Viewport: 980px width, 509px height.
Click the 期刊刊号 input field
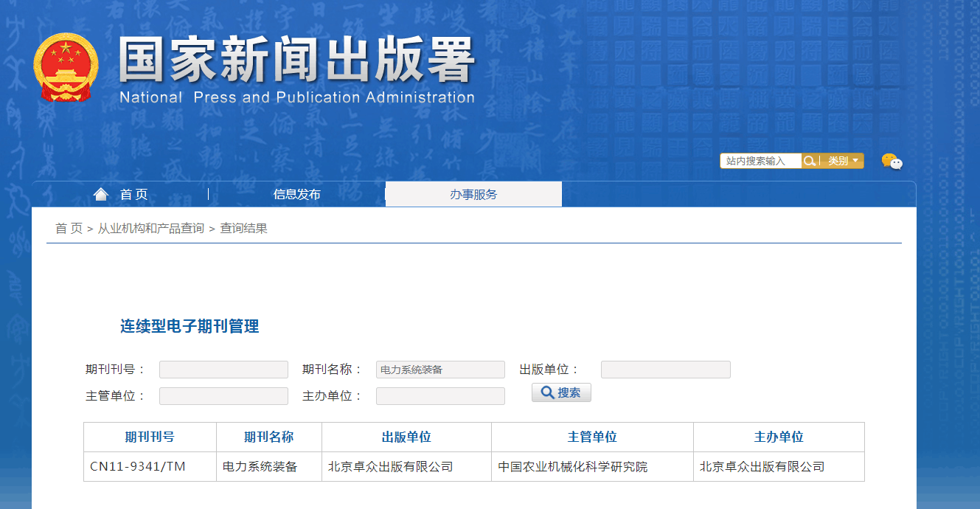click(223, 370)
